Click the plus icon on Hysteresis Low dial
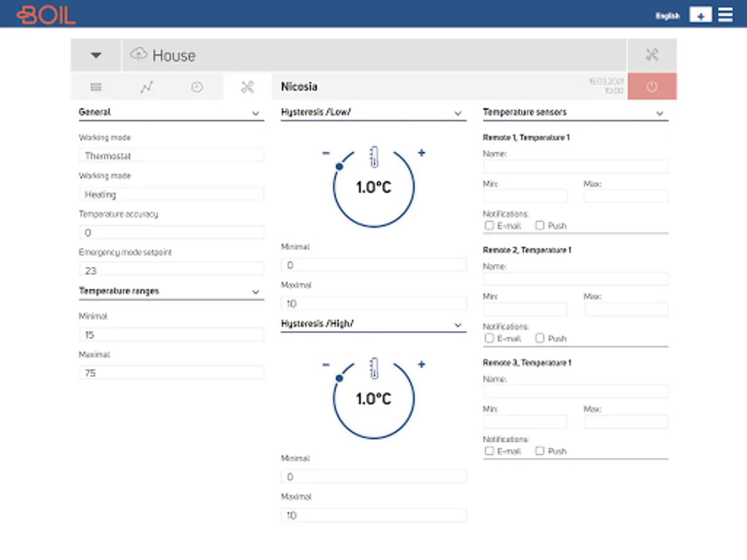Image resolution: width=747 pixels, height=560 pixels. [x=421, y=153]
